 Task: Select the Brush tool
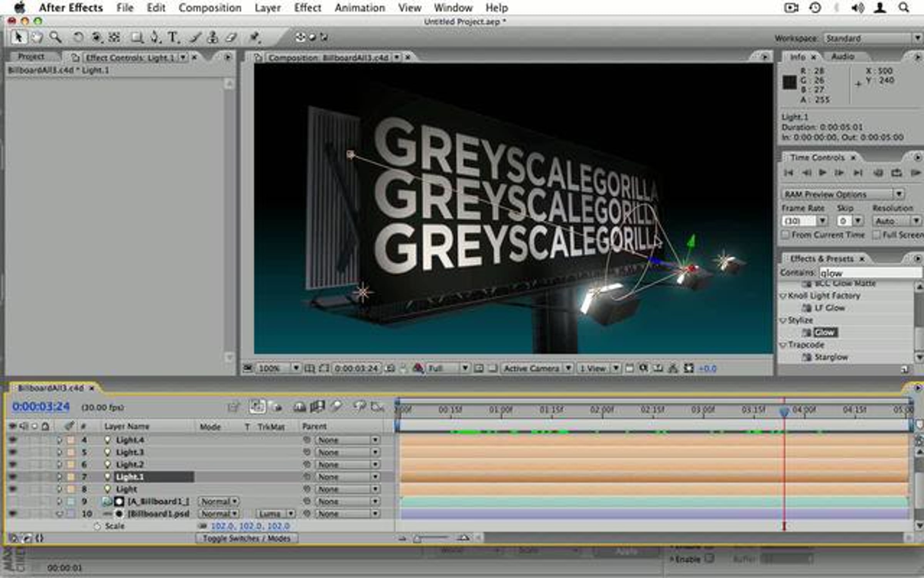(195, 37)
